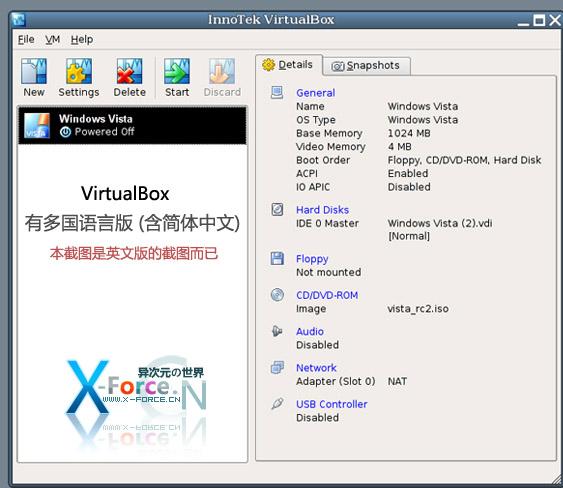Click the Discard toolbar icon
The image size is (563, 488).
[x=222, y=71]
